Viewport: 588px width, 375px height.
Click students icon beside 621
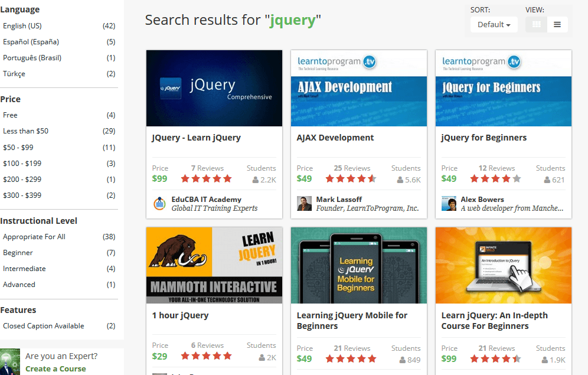[547, 180]
